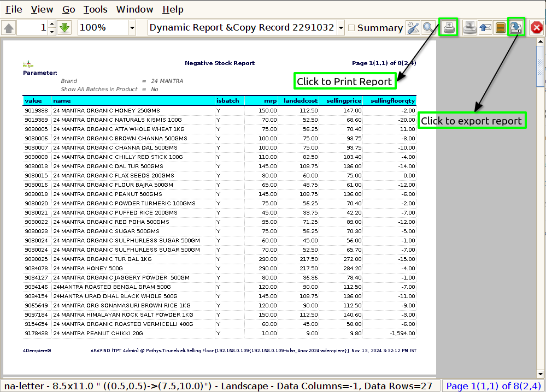Click vertical scrollbar up arrow
Image resolution: width=546 pixels, height=392 pixels.
541,41
